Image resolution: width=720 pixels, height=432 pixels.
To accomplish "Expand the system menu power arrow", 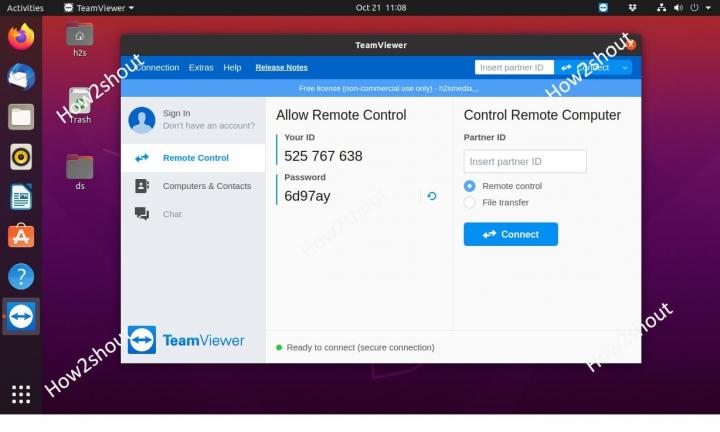I will tap(706, 7).
